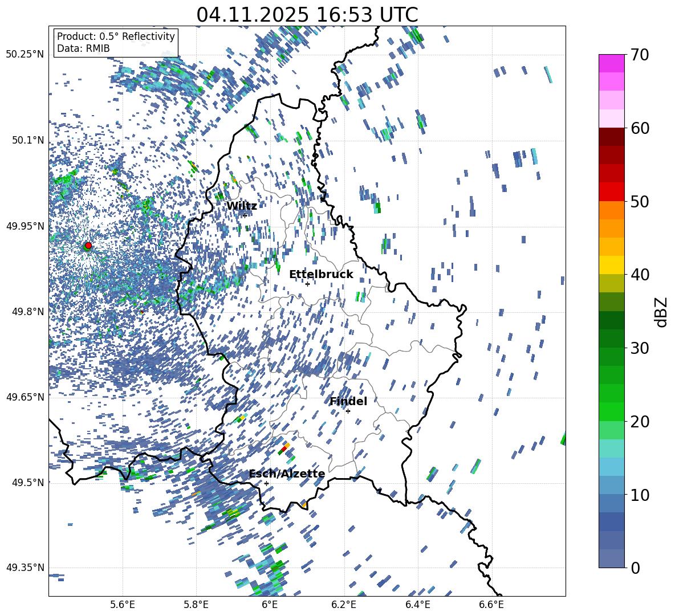Click the 50.25°N latitude tick label
The height and width of the screenshot is (616, 675).
pyautogui.click(x=25, y=55)
